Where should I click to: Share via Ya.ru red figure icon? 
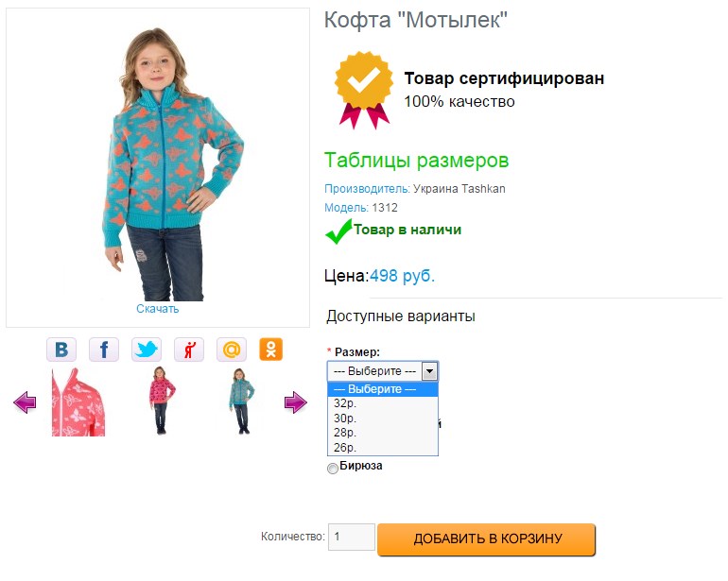point(189,350)
